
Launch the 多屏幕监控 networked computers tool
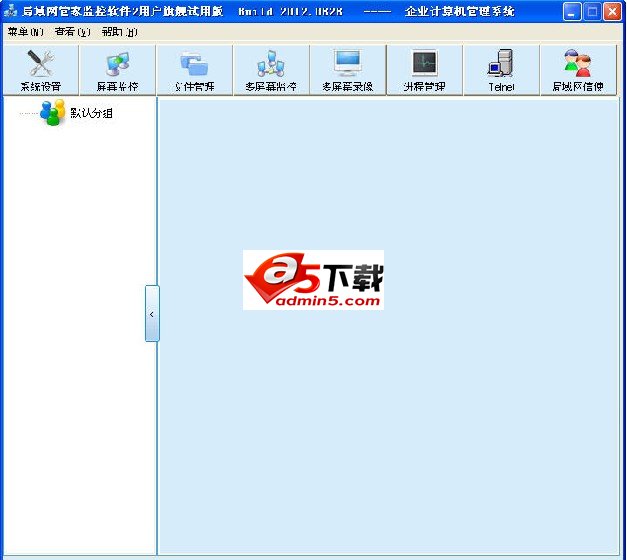272,70
